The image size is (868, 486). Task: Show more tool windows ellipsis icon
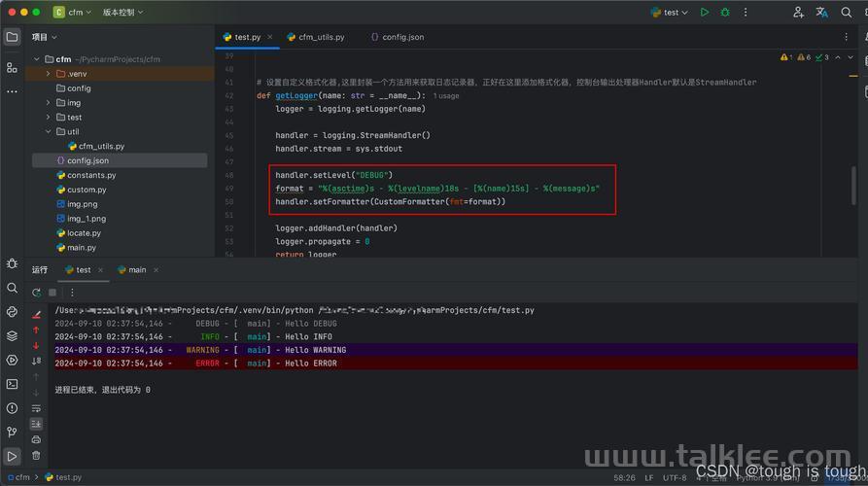click(12, 91)
